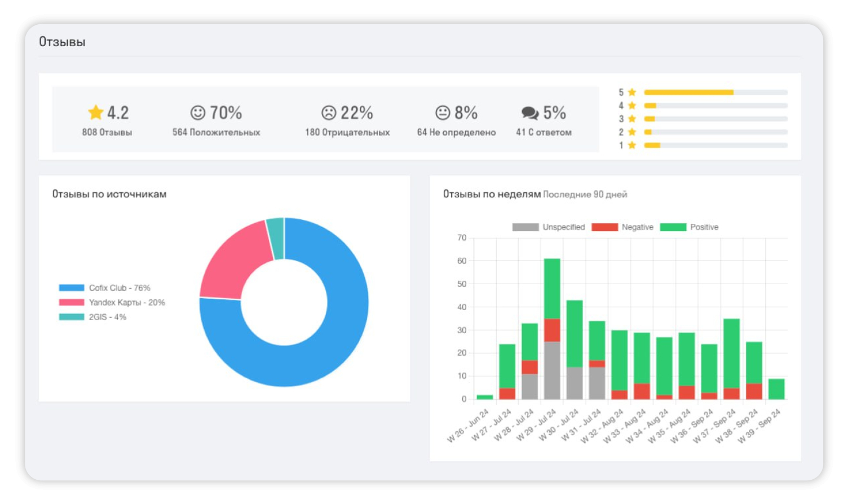The image size is (848, 504).
Task: Click the star icon in the 5-star row
Action: (x=632, y=92)
